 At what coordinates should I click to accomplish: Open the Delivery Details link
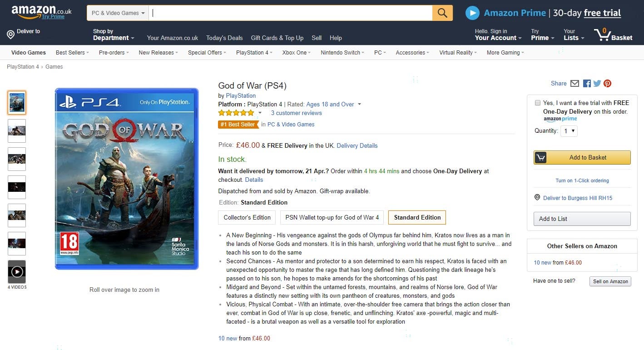[357, 146]
